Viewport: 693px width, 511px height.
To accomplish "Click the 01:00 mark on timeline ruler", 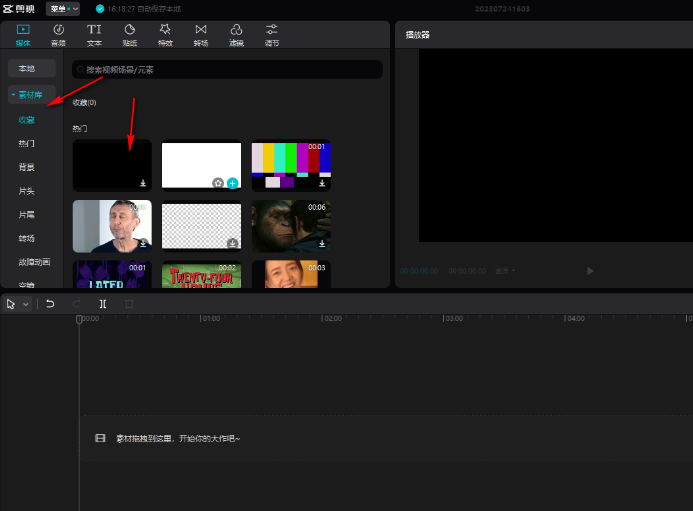I will 210,318.
